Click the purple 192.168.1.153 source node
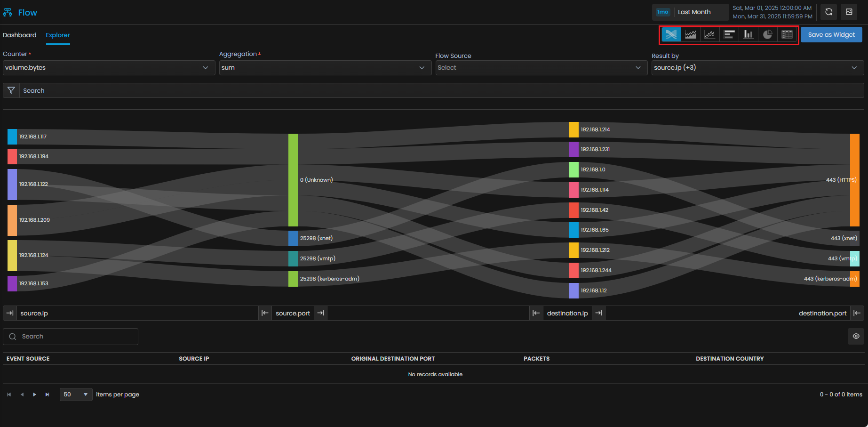The width and height of the screenshot is (868, 427). pyautogui.click(x=12, y=283)
